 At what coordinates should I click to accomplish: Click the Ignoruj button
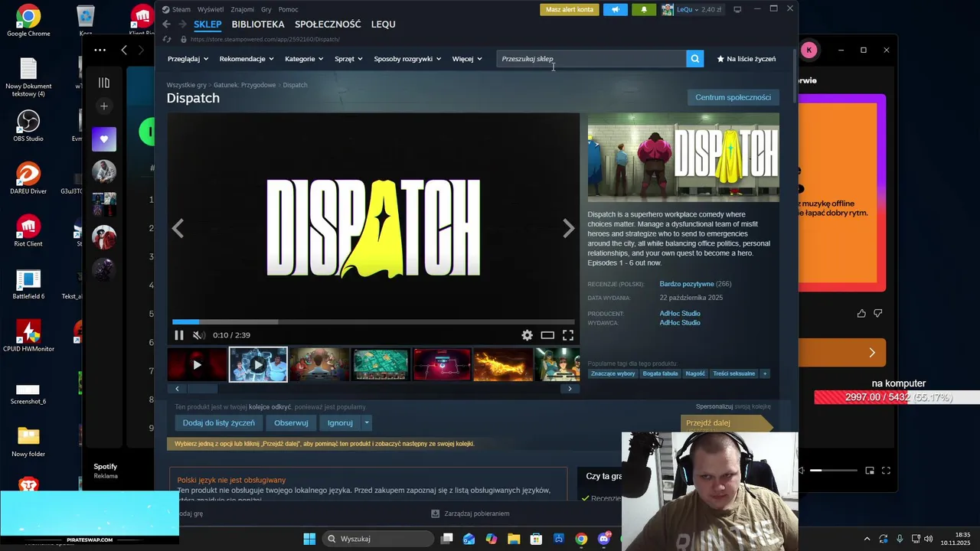340,422
